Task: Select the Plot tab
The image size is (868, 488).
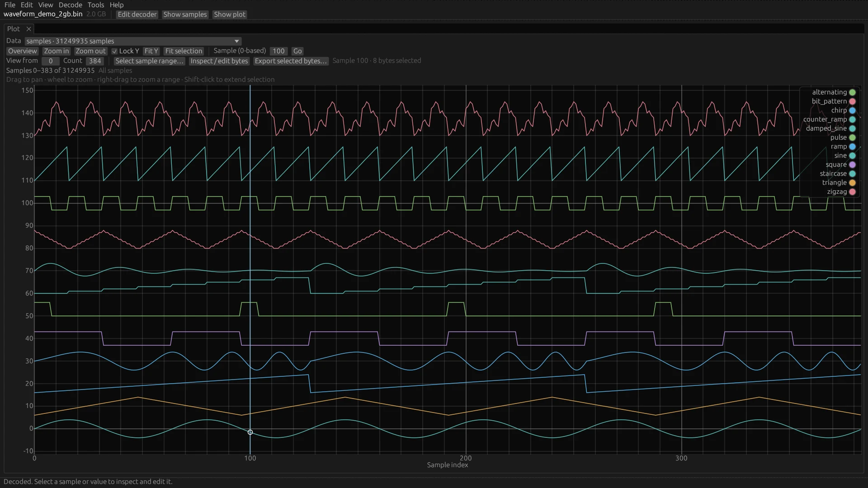Action: [x=14, y=29]
